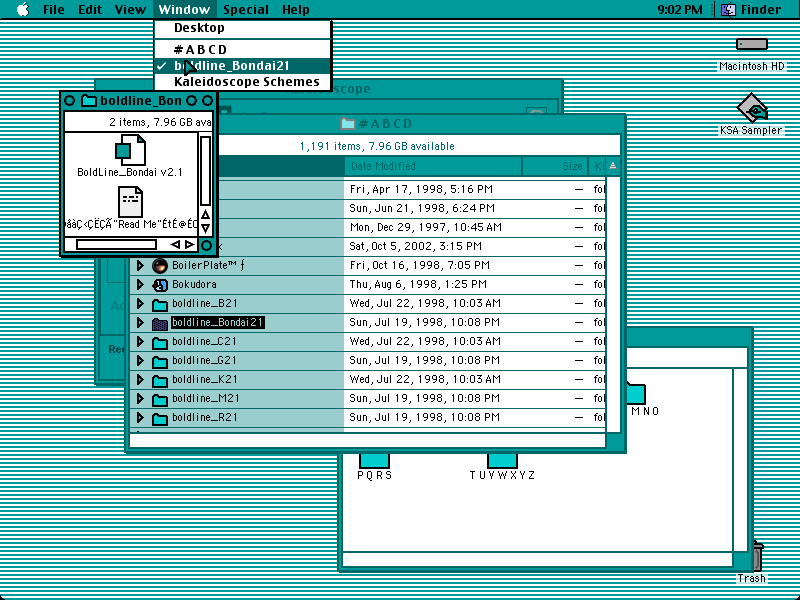
Task: Select the boldline_G21 folder icon
Action: click(160, 362)
